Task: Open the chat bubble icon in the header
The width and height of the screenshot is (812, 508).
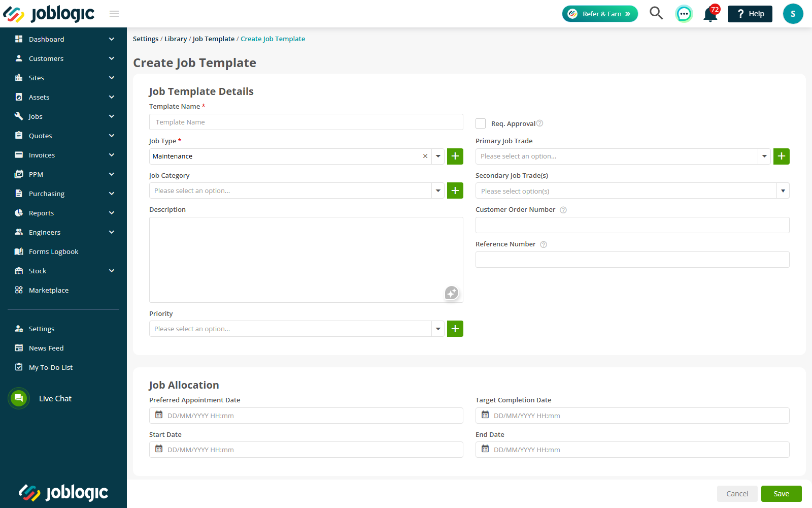Action: 684,14
